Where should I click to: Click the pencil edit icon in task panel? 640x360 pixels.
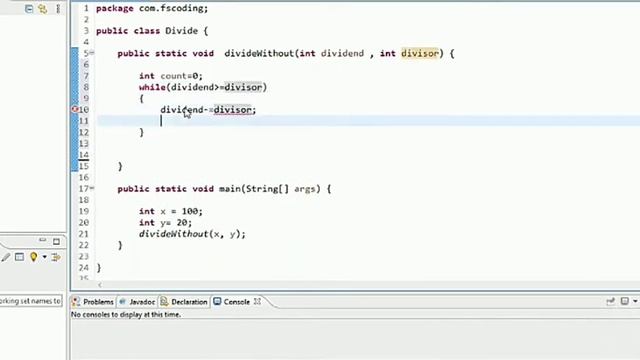tap(5, 257)
